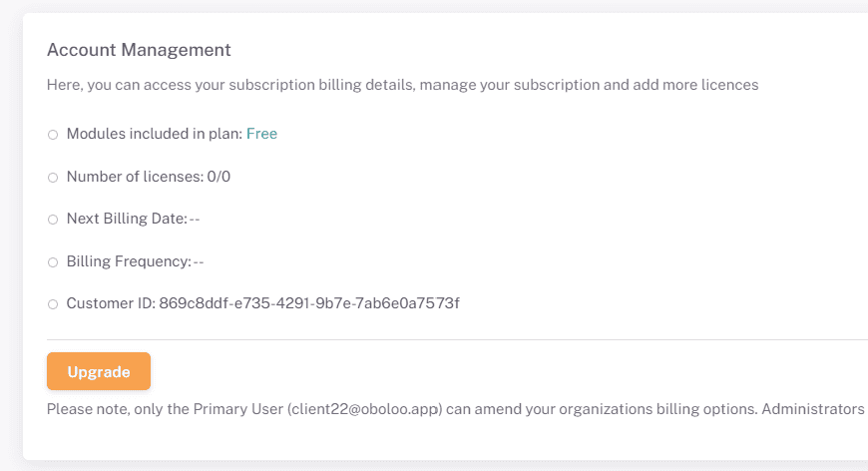Click bullet beside Modules included in plan
This screenshot has width=868, height=471.
coord(53,135)
